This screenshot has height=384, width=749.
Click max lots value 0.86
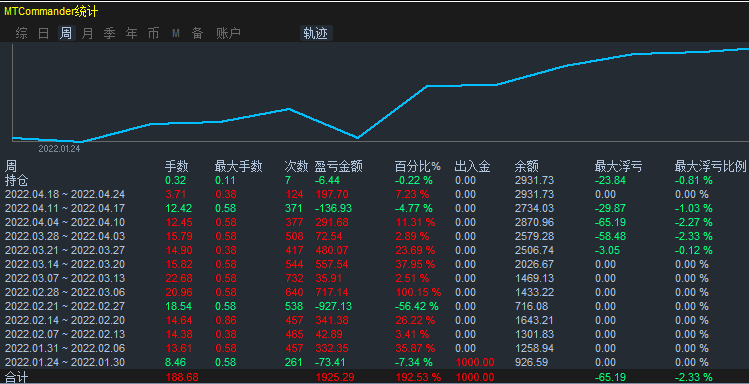click(225, 320)
